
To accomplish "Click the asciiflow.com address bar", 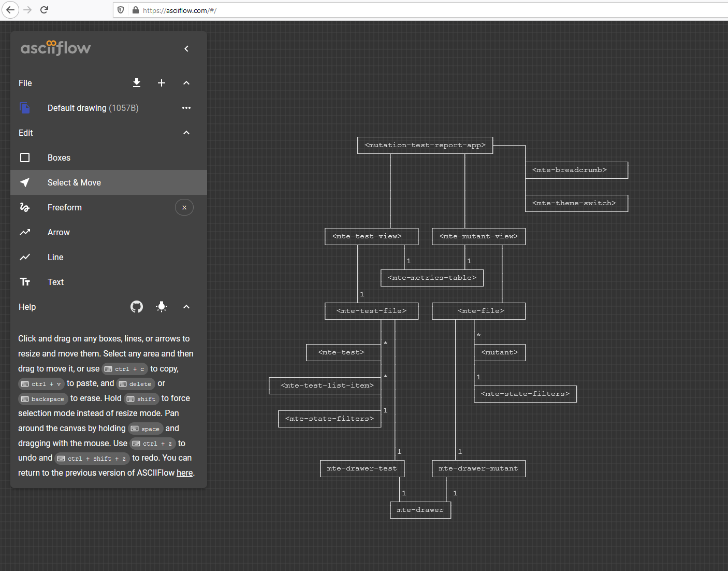I will 419,10.
